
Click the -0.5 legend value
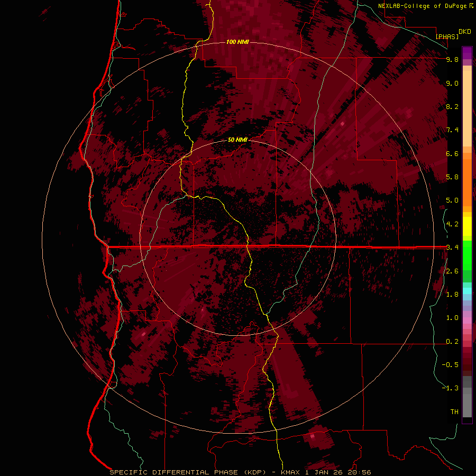coord(450,365)
